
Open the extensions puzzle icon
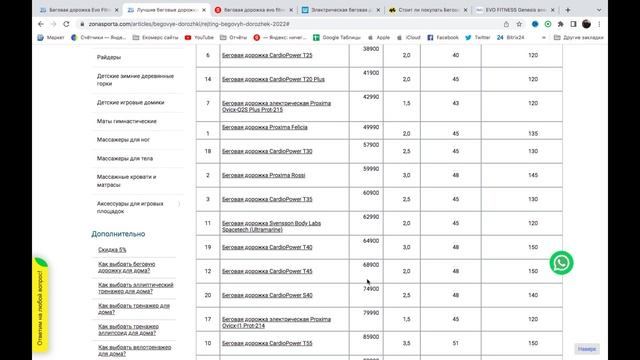coord(561,24)
